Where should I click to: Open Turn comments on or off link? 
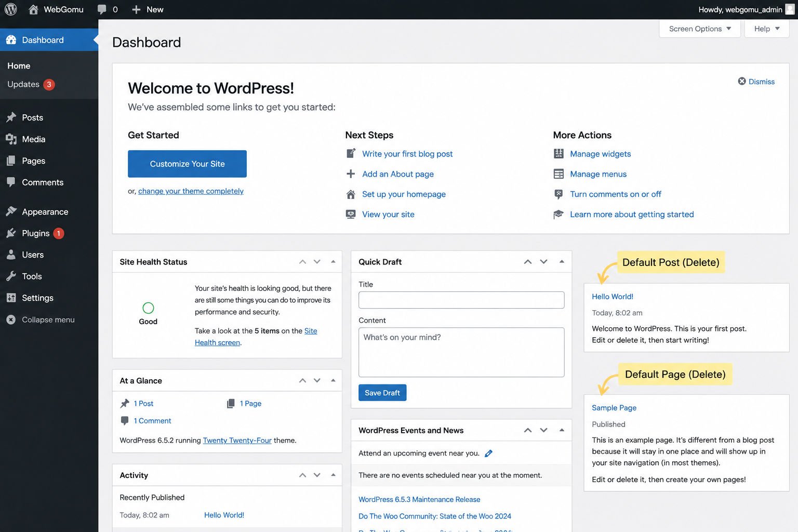tap(616, 194)
